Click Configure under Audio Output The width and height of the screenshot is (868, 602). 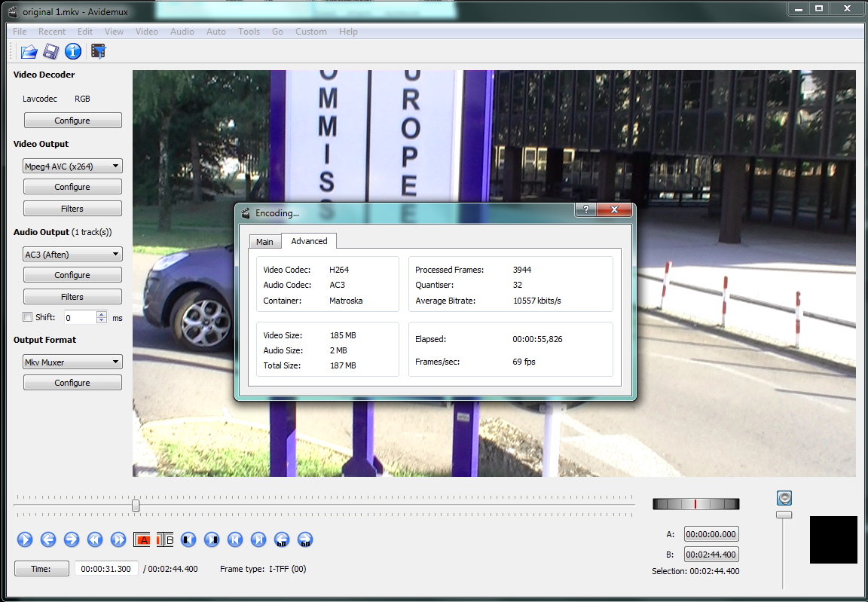click(x=72, y=275)
